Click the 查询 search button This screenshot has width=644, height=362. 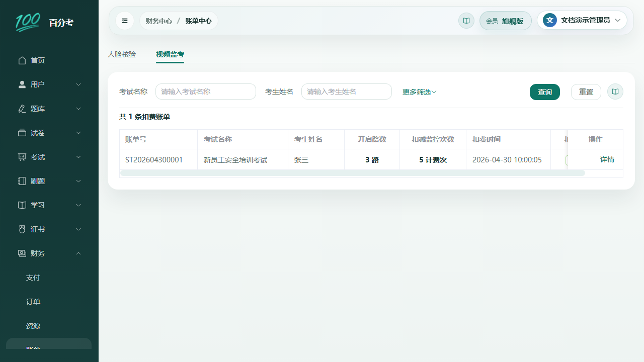(x=545, y=92)
